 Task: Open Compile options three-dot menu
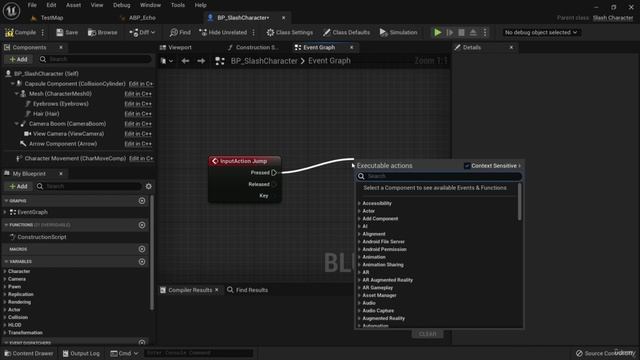pyautogui.click(x=43, y=32)
